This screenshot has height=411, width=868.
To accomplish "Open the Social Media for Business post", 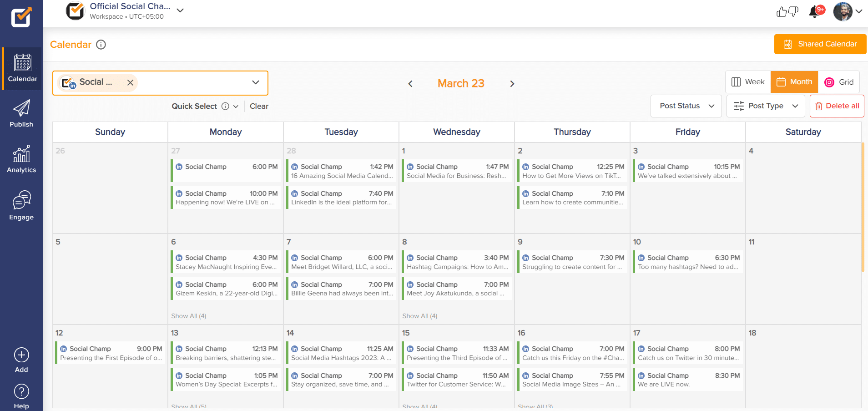I will tap(457, 171).
